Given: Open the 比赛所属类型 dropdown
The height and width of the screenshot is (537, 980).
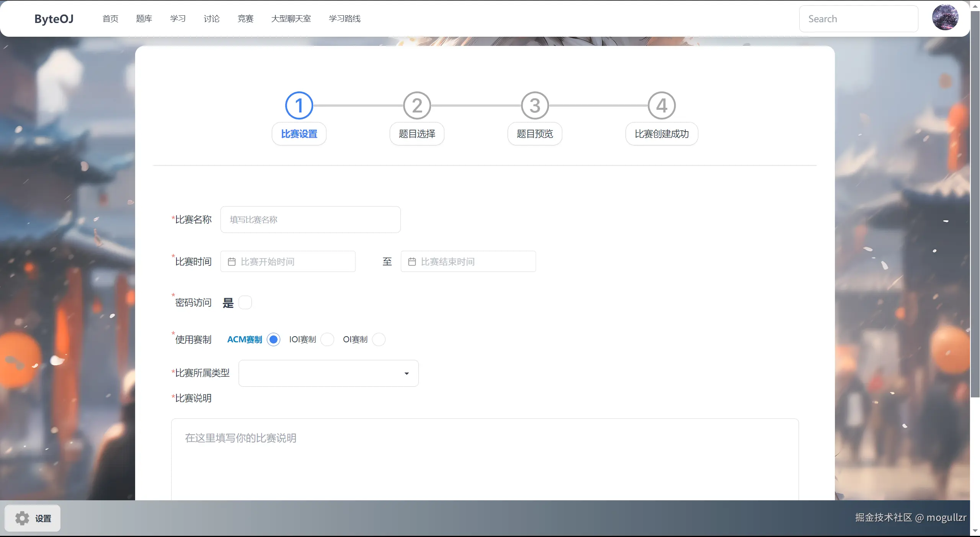Looking at the screenshot, I should tap(328, 373).
